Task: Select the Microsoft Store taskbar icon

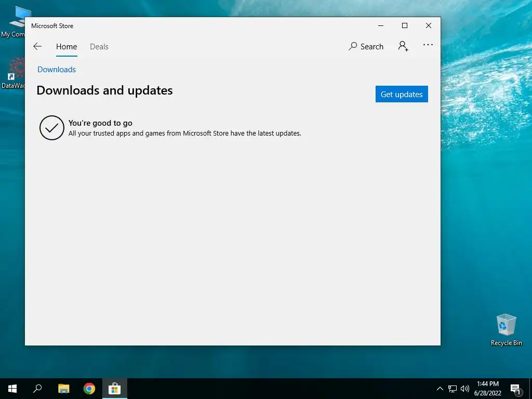Action: (115, 389)
